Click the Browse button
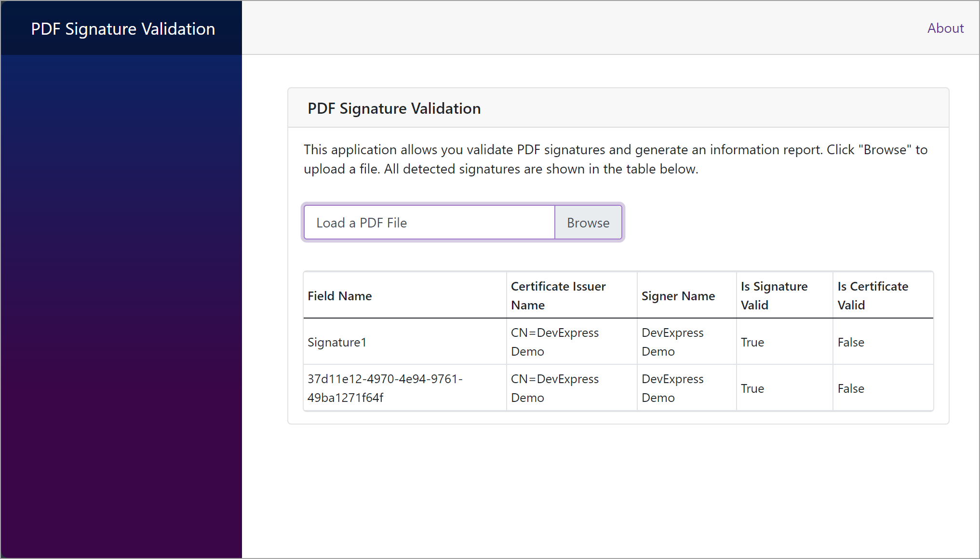Image resolution: width=980 pixels, height=559 pixels. 588,223
